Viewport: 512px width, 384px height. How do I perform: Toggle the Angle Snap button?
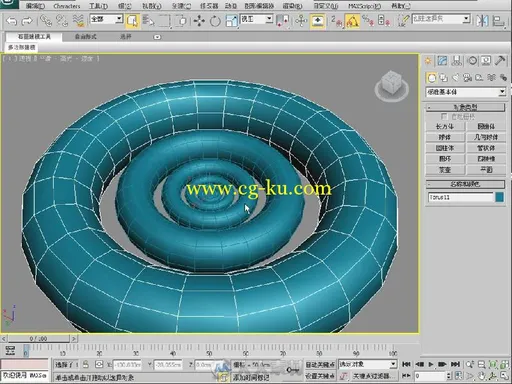[x=352, y=21]
